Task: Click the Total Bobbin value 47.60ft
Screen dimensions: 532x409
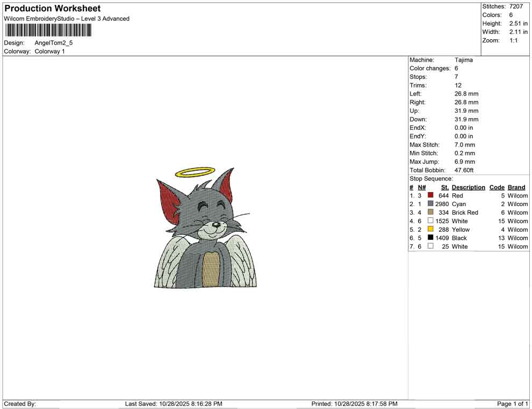Action: click(464, 170)
